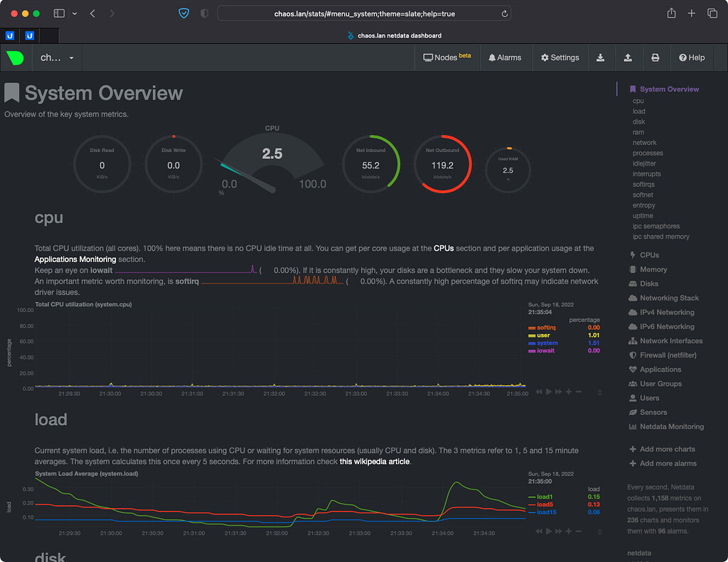
Task: Open the Help menu item
Action: pos(692,58)
